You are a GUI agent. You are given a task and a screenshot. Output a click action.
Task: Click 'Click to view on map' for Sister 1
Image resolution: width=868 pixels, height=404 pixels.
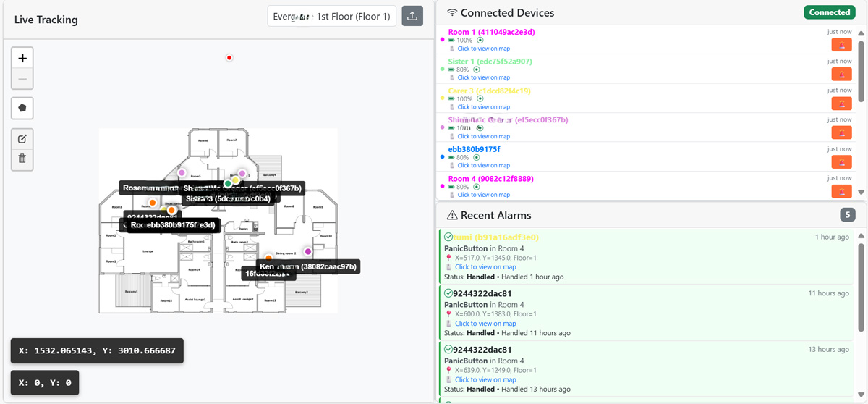pyautogui.click(x=483, y=77)
